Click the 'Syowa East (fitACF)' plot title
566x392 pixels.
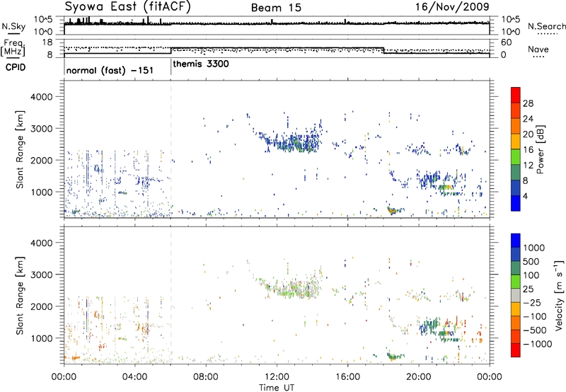[x=127, y=6]
